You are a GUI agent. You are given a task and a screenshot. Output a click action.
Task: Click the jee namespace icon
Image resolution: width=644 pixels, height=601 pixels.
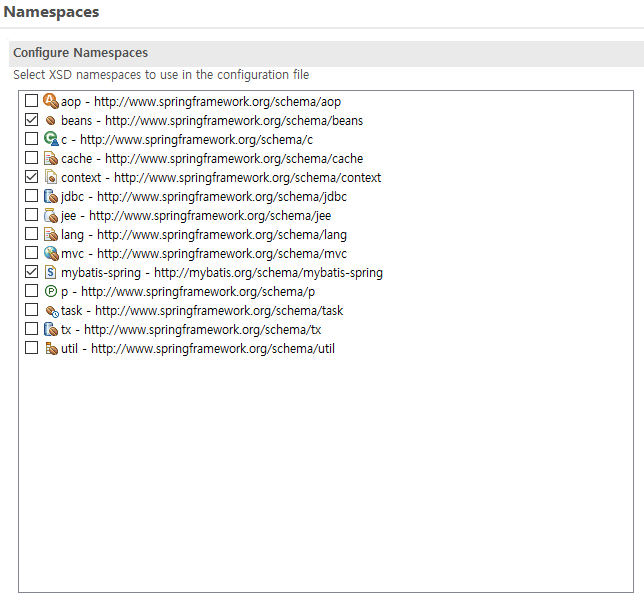[51, 215]
